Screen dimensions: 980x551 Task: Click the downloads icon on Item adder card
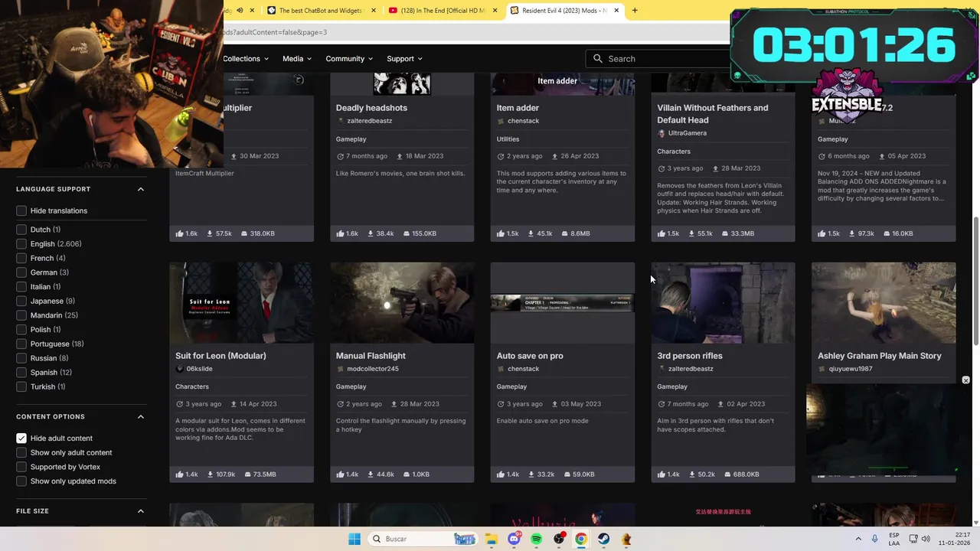tap(531, 233)
